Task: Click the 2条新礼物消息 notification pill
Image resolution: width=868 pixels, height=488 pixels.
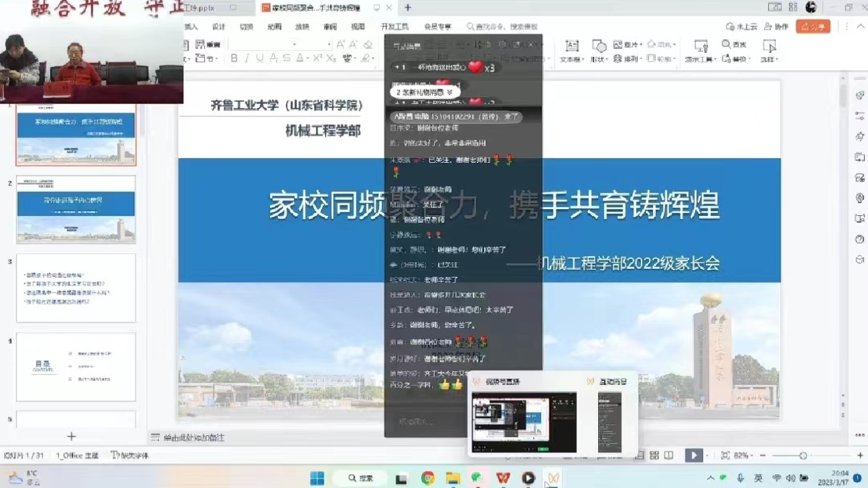Action: pos(425,92)
